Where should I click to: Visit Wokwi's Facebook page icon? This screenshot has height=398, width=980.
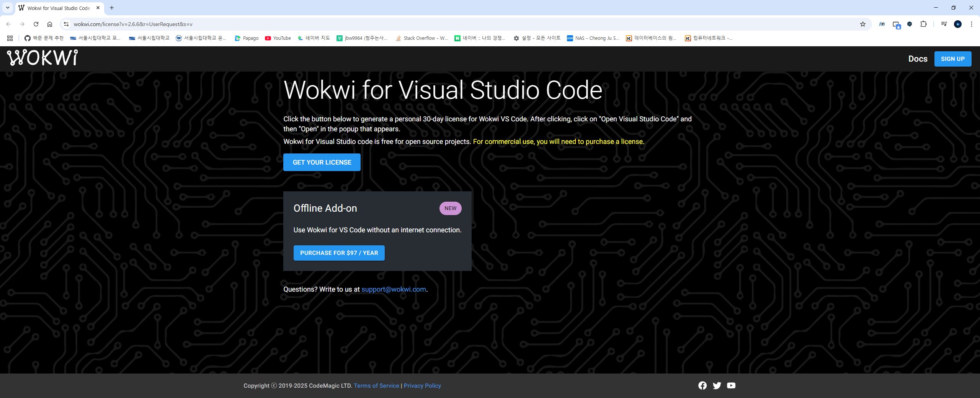pos(702,385)
